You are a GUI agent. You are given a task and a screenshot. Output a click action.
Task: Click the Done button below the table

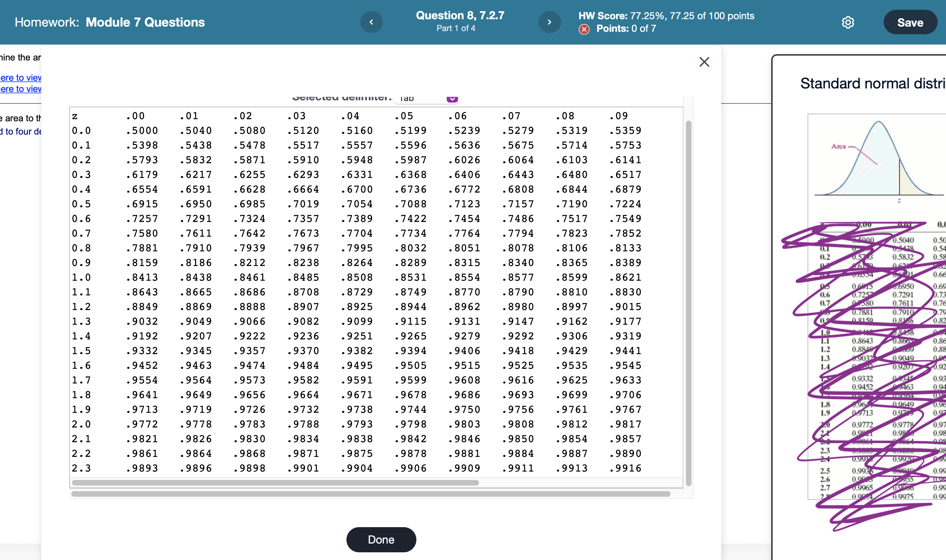(x=381, y=540)
